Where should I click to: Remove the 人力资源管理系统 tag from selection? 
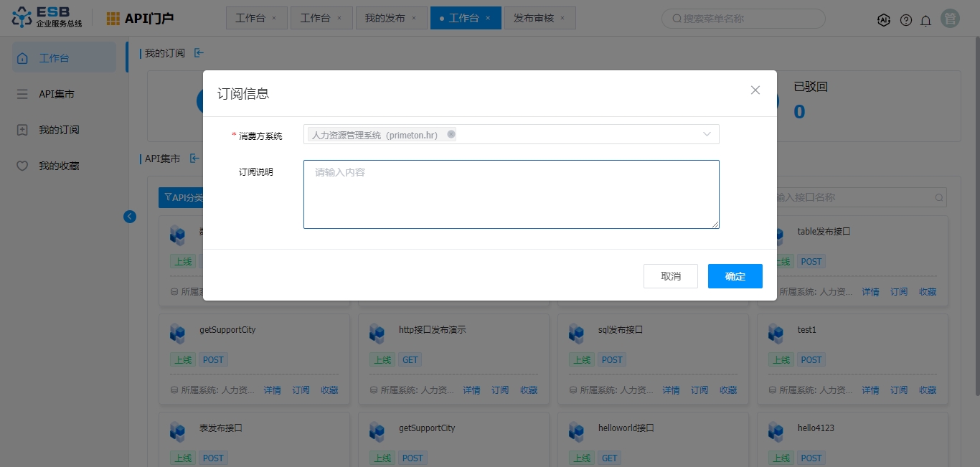(x=451, y=134)
